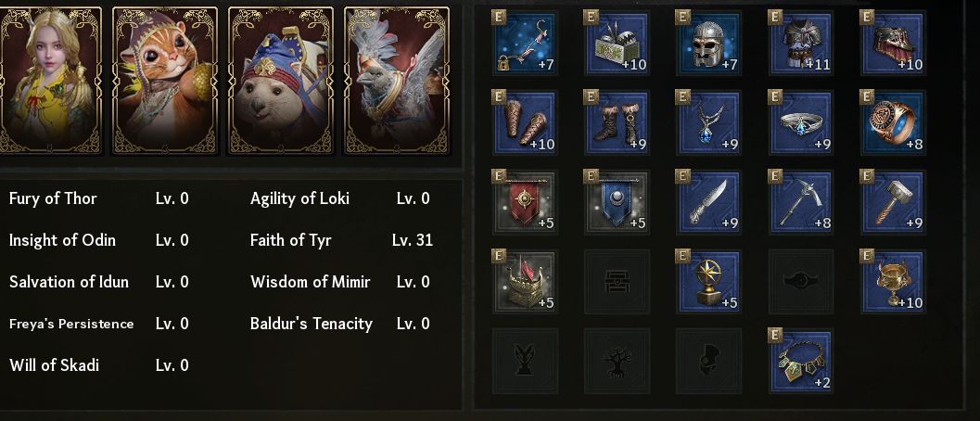Select the pickaxe tool +8
This screenshot has height=421, width=980.
[801, 202]
